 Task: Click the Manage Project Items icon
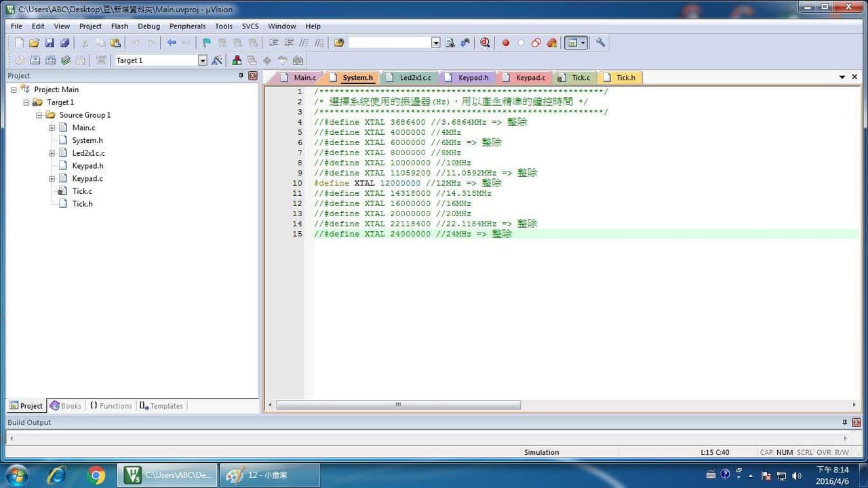237,60
